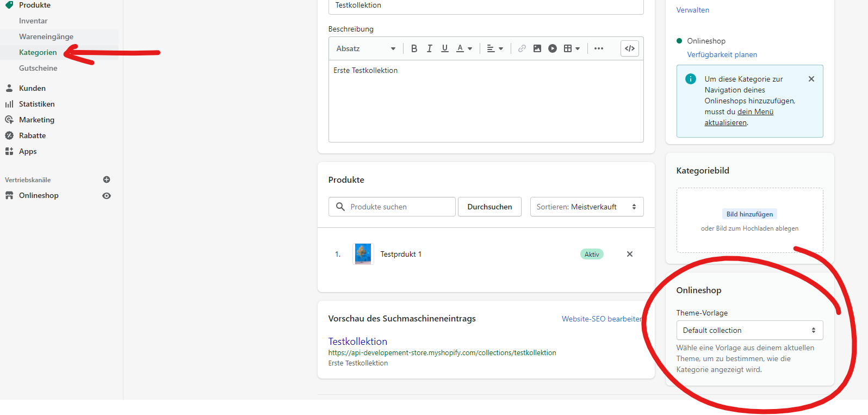Click the Durchsuchen button
This screenshot has height=415, width=868.
point(489,207)
